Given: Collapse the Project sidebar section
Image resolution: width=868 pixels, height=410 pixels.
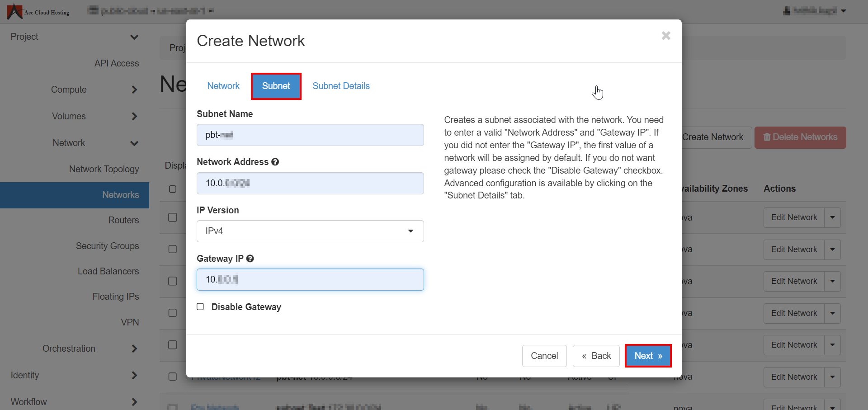Looking at the screenshot, I should pos(134,37).
